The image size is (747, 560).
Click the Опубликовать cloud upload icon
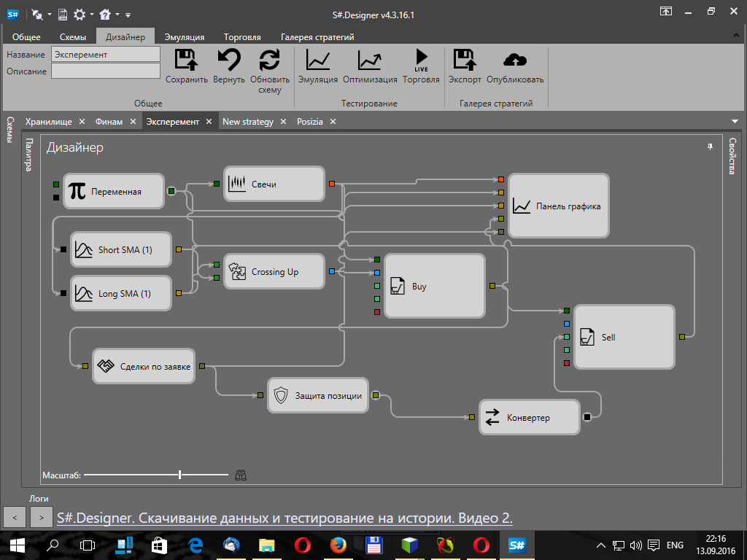pos(515,61)
